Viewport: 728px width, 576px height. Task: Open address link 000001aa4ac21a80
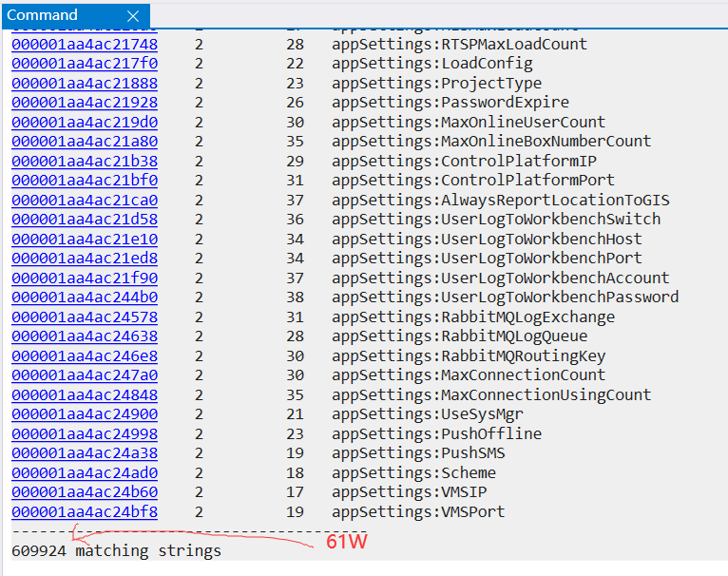coord(85,142)
